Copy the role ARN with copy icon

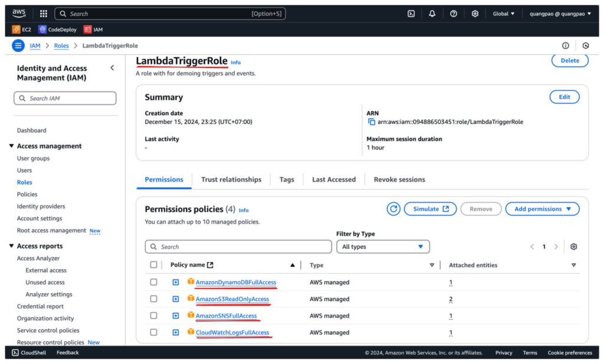pyautogui.click(x=372, y=122)
